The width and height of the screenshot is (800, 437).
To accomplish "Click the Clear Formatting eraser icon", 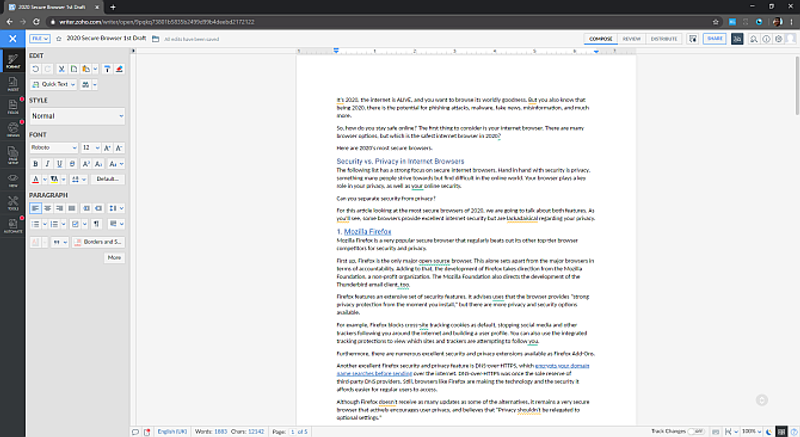I will [119, 69].
